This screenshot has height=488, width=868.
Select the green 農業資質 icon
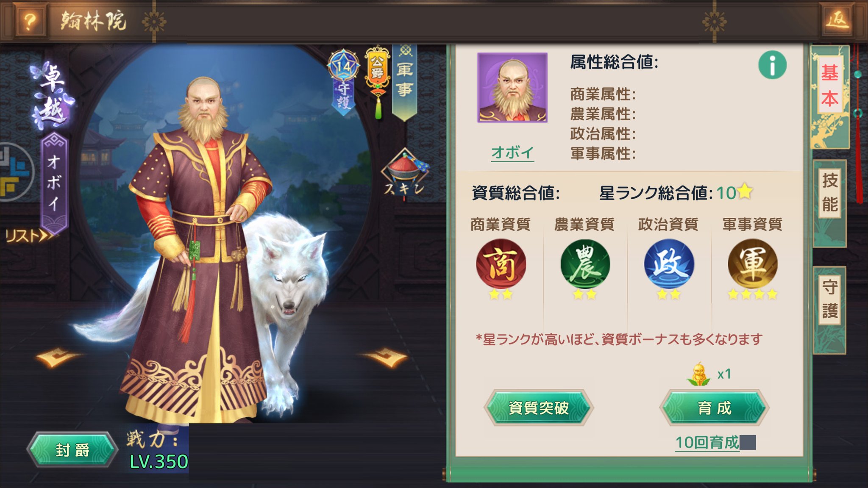[x=585, y=264]
